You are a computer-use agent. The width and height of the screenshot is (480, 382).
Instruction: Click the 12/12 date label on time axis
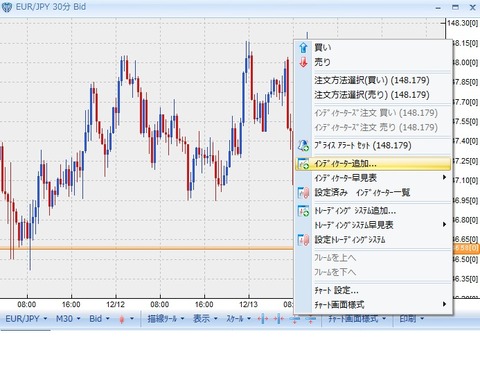tap(115, 304)
